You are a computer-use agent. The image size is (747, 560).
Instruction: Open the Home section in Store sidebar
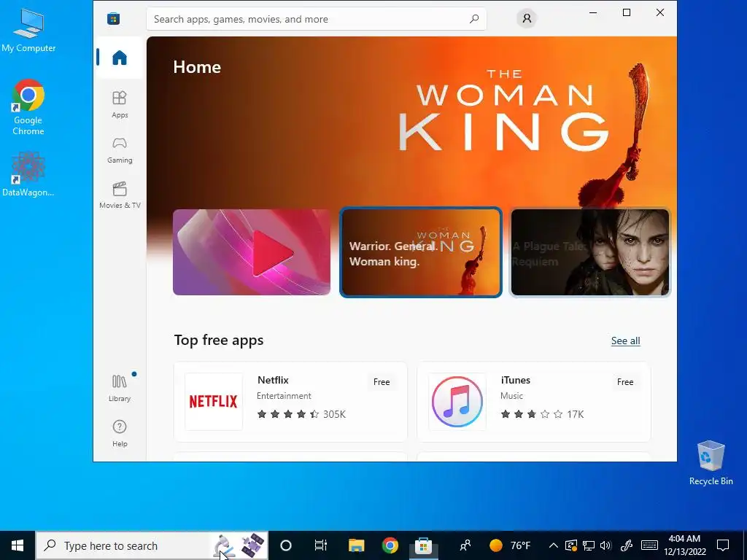[120, 58]
